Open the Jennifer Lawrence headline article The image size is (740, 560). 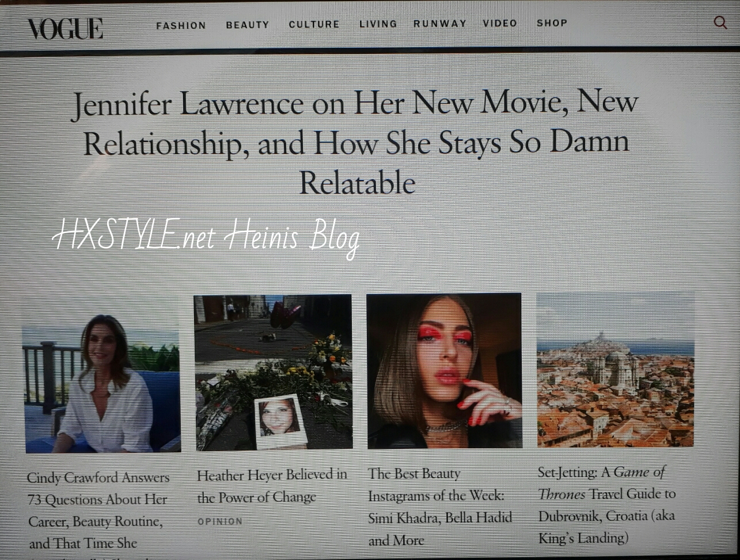[x=356, y=143]
